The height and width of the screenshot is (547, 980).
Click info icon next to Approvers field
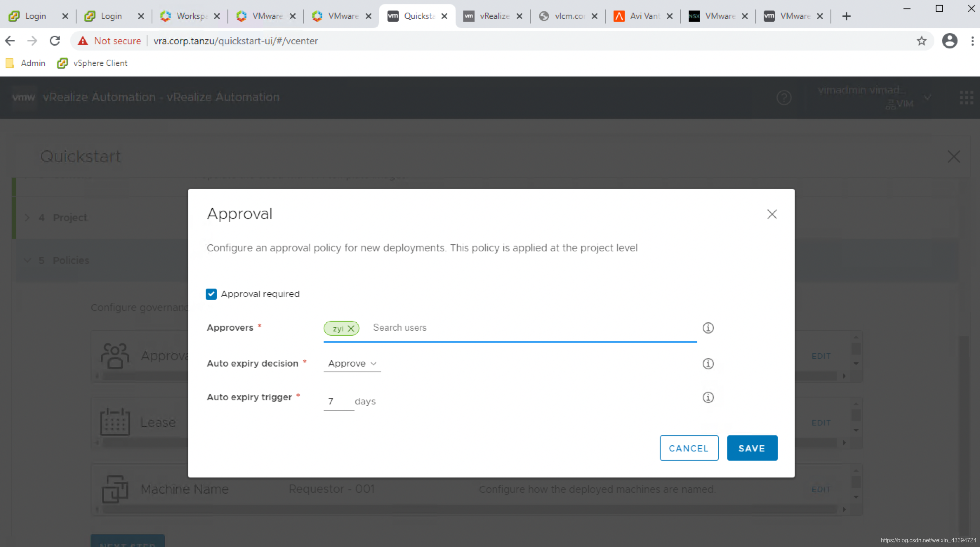coord(708,328)
